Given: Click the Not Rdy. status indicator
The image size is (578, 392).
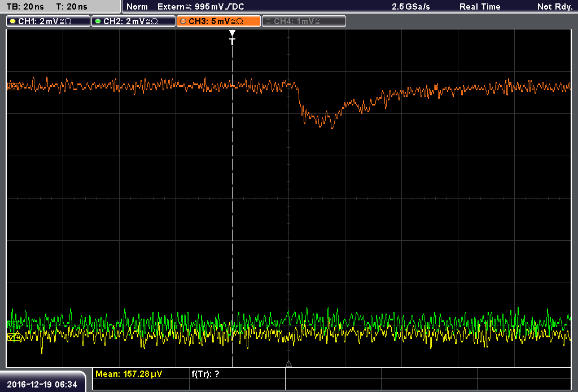Looking at the screenshot, I should tap(554, 7).
